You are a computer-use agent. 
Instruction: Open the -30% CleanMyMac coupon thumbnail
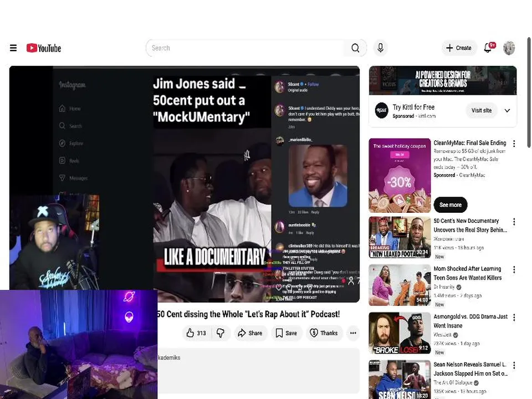click(x=400, y=176)
